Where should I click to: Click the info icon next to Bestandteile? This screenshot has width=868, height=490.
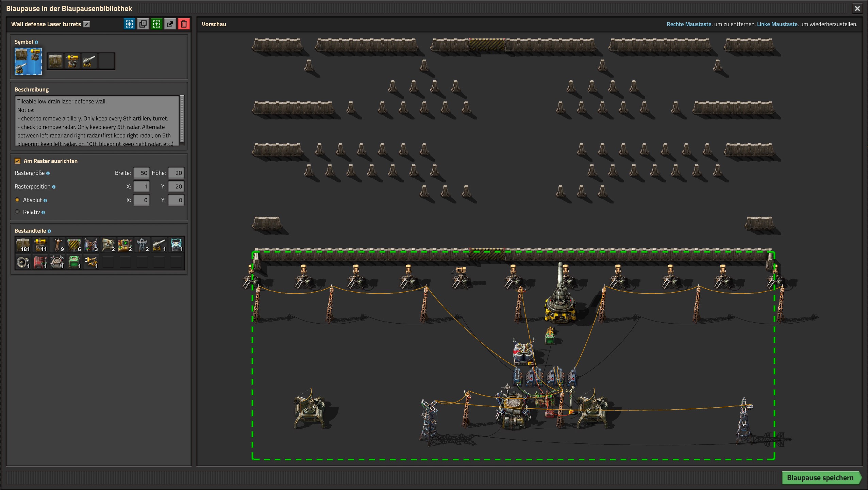point(49,231)
